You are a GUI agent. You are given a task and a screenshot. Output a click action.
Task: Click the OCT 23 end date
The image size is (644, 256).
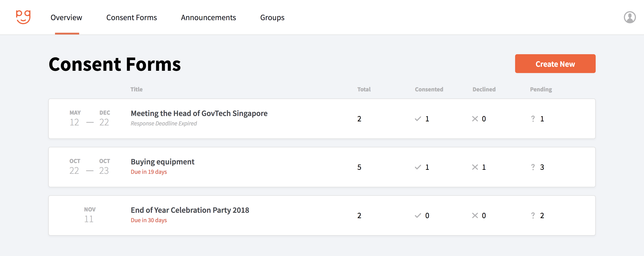tap(104, 167)
